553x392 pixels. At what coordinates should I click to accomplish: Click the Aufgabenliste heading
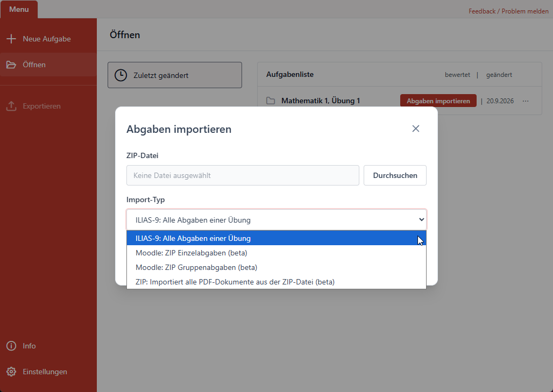[x=290, y=74]
